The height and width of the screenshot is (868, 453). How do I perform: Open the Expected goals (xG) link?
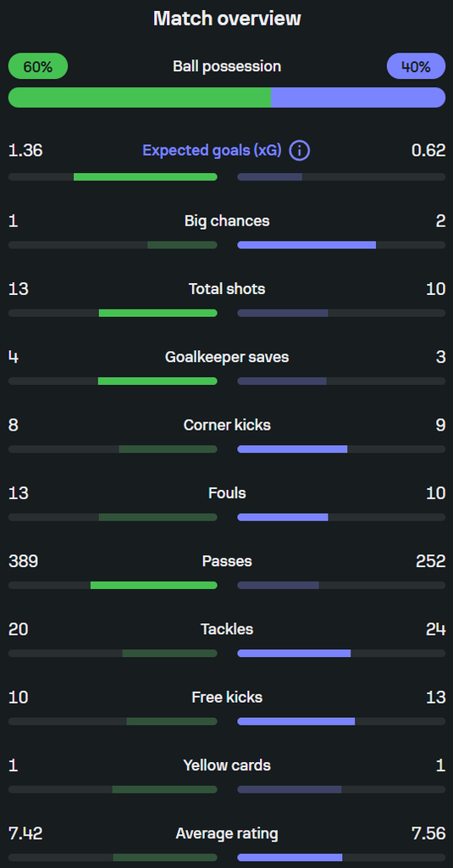pos(213,151)
